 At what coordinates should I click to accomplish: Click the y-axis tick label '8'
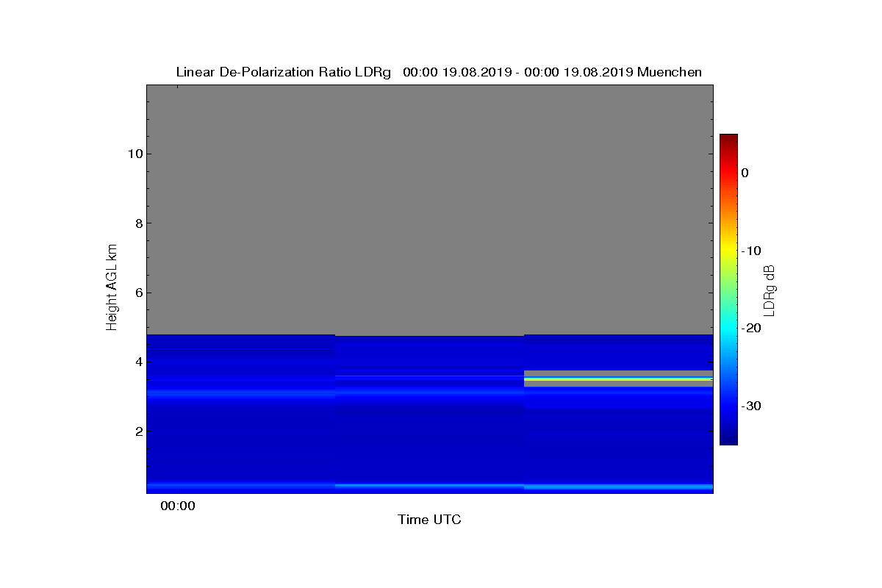(137, 223)
